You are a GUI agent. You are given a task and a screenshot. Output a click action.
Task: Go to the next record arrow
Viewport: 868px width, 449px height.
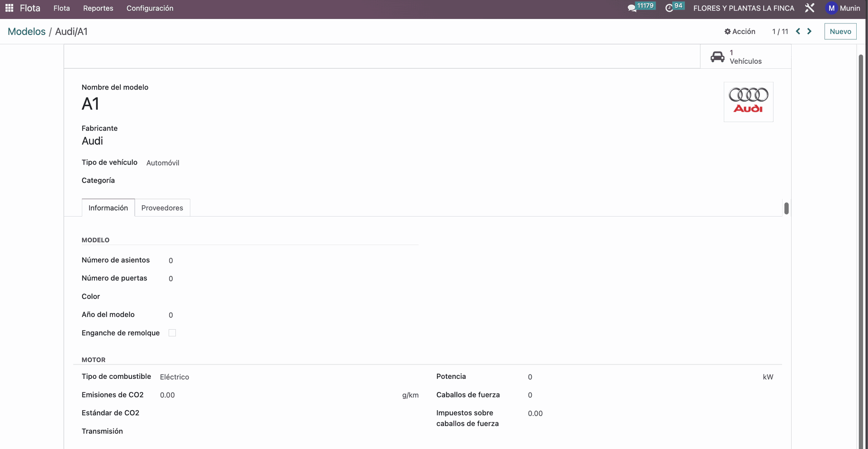click(810, 31)
